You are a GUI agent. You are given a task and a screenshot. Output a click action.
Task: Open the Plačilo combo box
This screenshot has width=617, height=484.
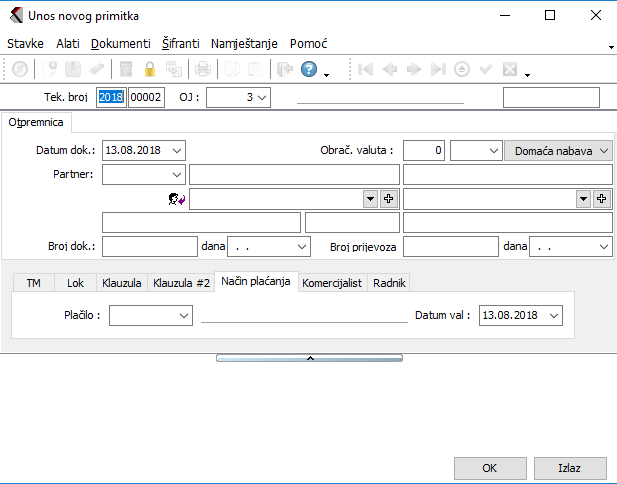[183, 315]
